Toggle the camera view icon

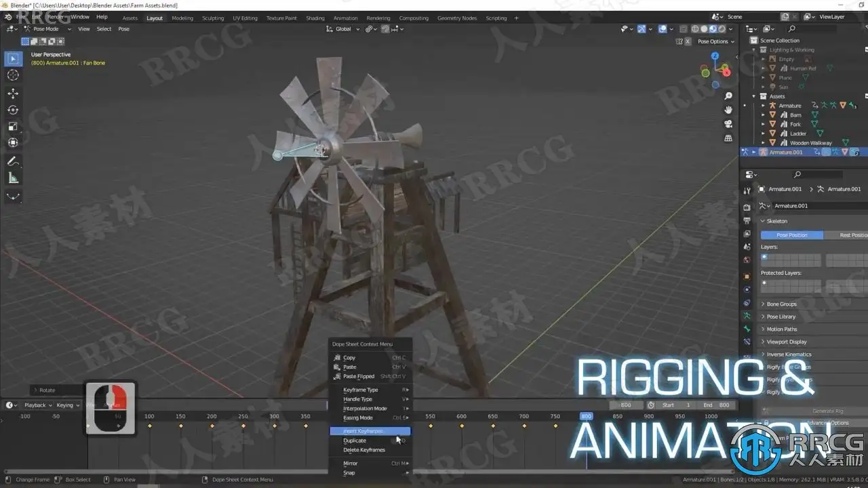(728, 124)
